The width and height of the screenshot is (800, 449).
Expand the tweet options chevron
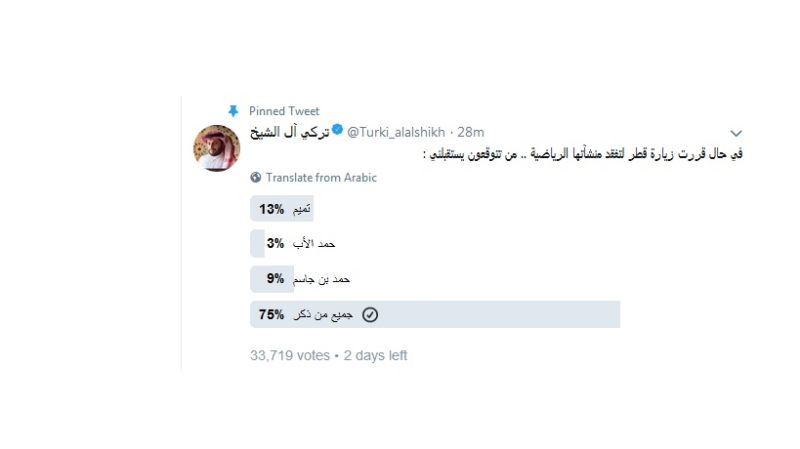[736, 134]
